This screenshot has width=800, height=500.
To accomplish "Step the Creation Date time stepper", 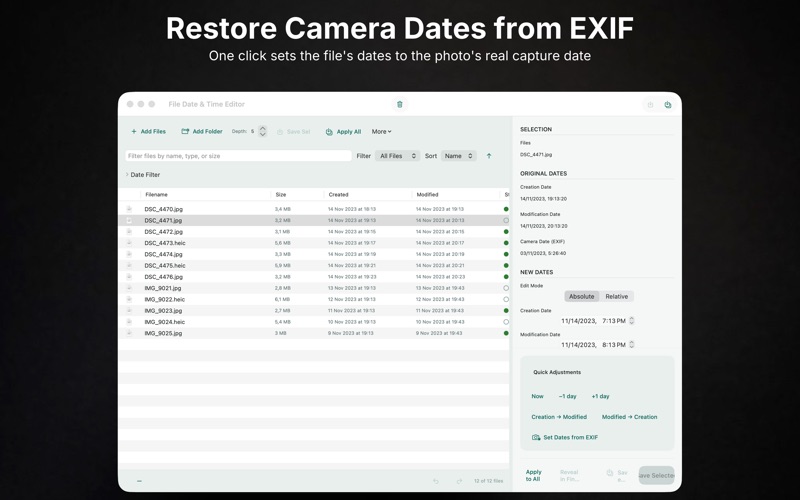I will (x=632, y=321).
